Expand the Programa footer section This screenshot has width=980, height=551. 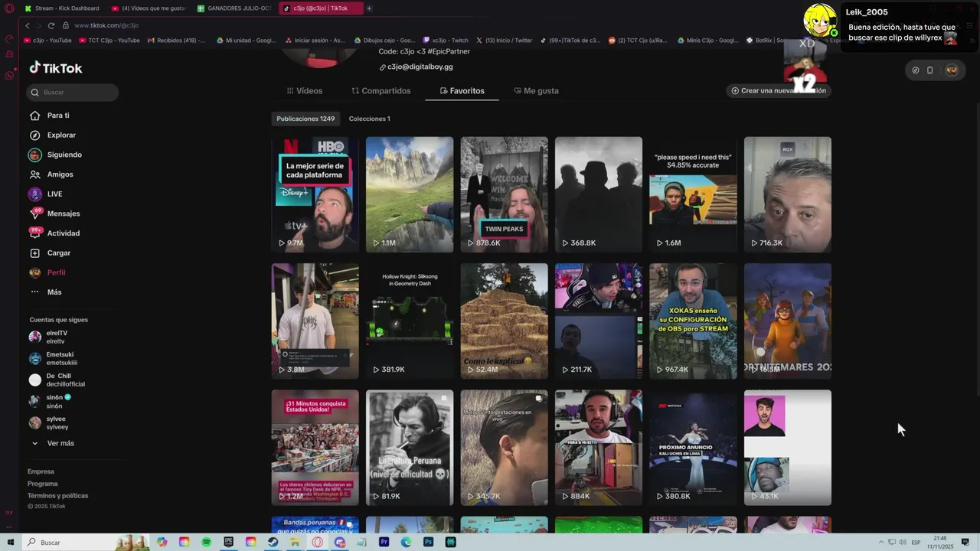(x=42, y=484)
